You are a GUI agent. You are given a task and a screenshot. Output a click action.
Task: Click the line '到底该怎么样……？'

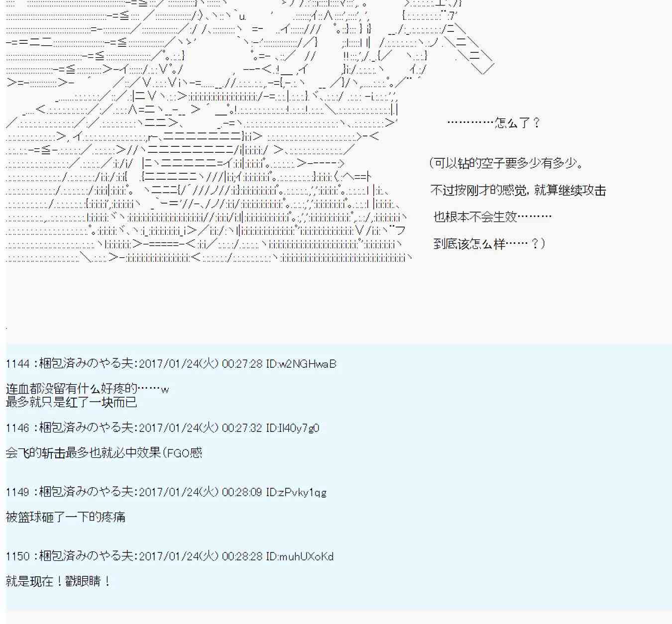click(489, 244)
